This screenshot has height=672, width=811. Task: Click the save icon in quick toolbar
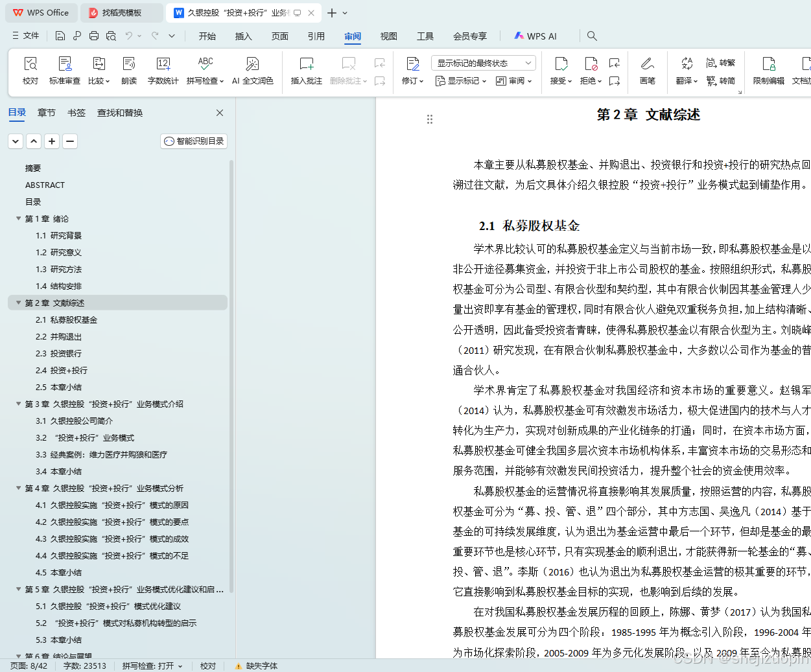coord(60,36)
